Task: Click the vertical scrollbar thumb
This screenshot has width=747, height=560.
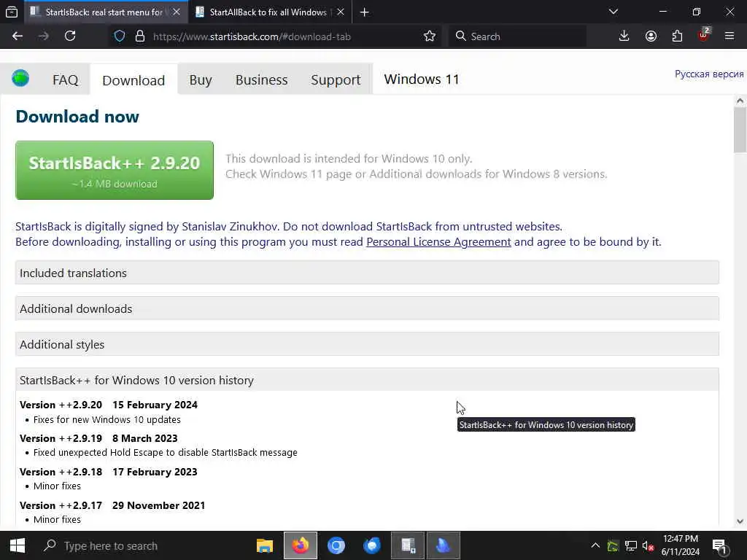Action: pos(740,130)
